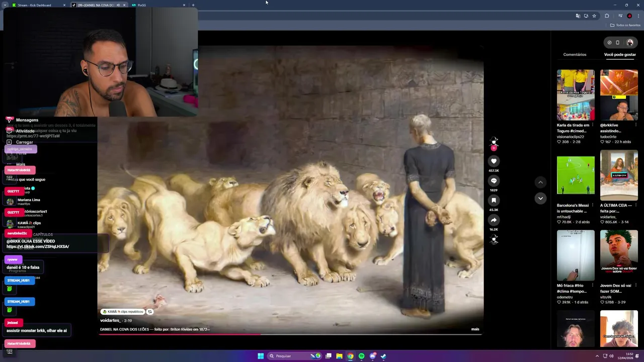Open comments via the speech bubble icon
The width and height of the screenshot is (644, 362).
(x=494, y=180)
